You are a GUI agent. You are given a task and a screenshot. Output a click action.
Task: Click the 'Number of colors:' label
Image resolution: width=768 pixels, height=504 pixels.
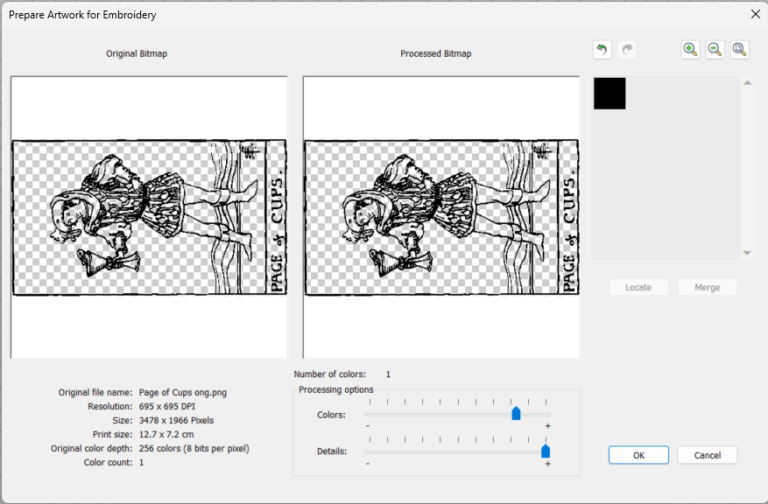click(x=330, y=374)
